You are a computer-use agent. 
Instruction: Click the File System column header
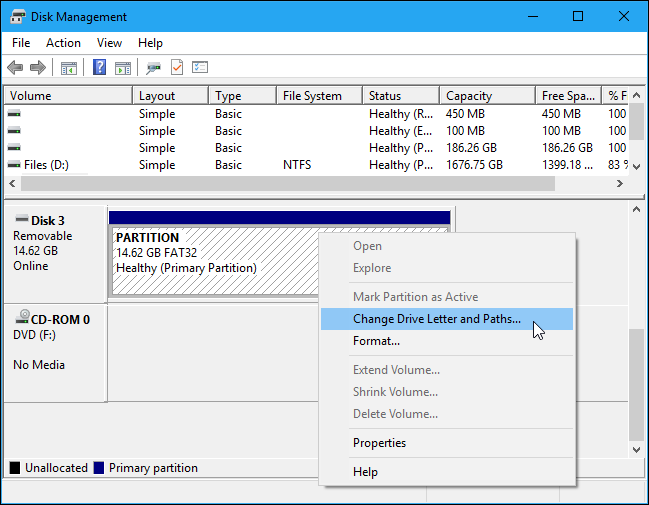coord(312,96)
